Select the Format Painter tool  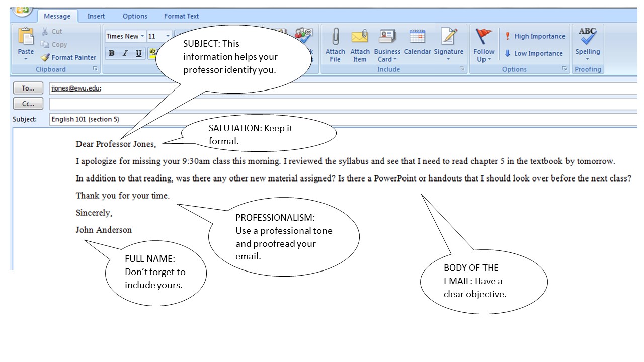pyautogui.click(x=68, y=57)
